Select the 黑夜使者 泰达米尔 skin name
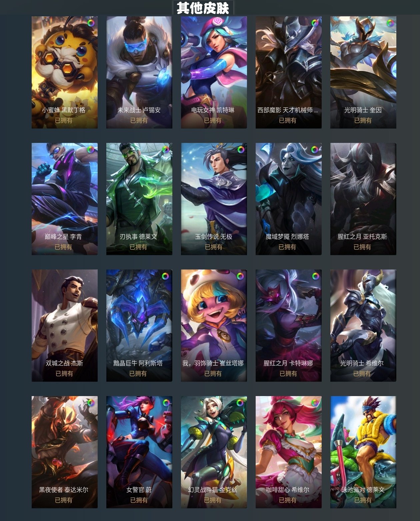 tap(64, 490)
